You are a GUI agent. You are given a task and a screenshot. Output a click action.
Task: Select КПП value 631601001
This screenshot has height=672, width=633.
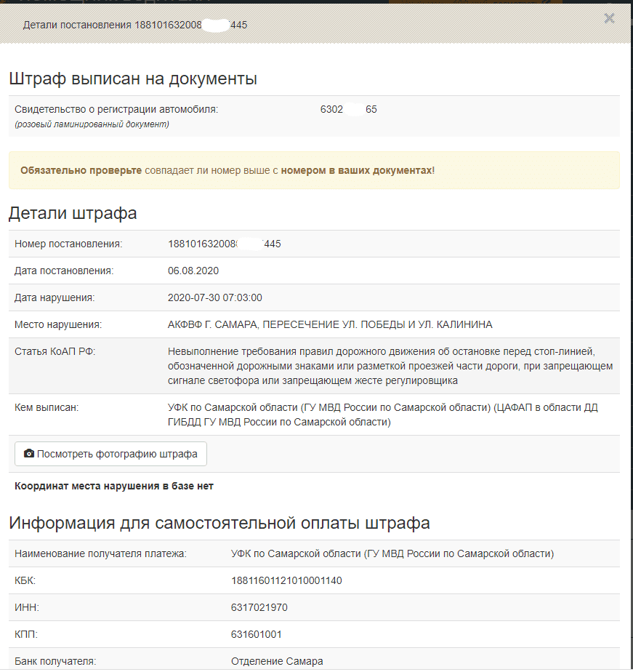click(x=256, y=634)
